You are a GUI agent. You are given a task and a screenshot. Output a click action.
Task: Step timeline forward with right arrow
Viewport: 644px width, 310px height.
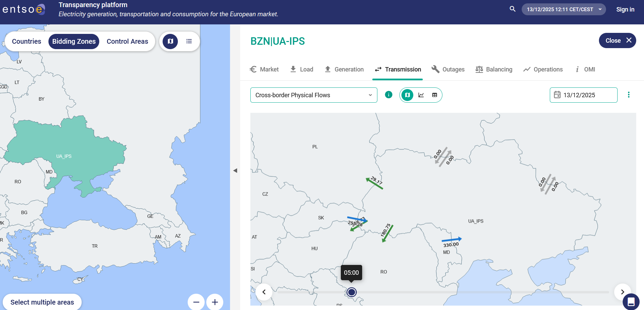tap(622, 292)
